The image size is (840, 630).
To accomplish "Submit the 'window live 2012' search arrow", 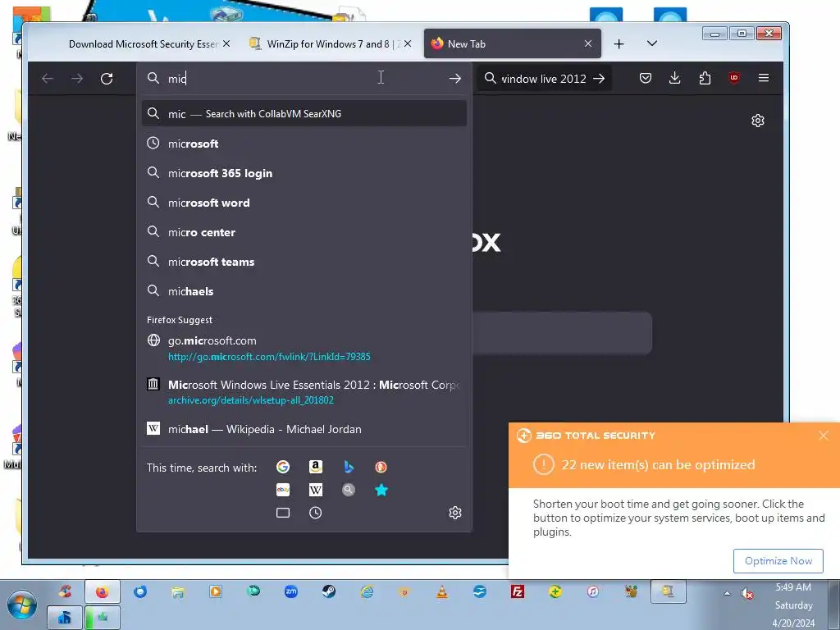I will pos(599,79).
